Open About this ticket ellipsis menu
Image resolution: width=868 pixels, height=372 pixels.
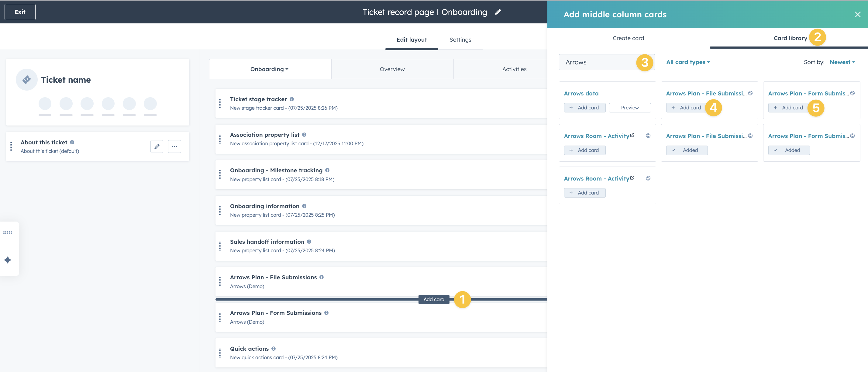pyautogui.click(x=174, y=146)
